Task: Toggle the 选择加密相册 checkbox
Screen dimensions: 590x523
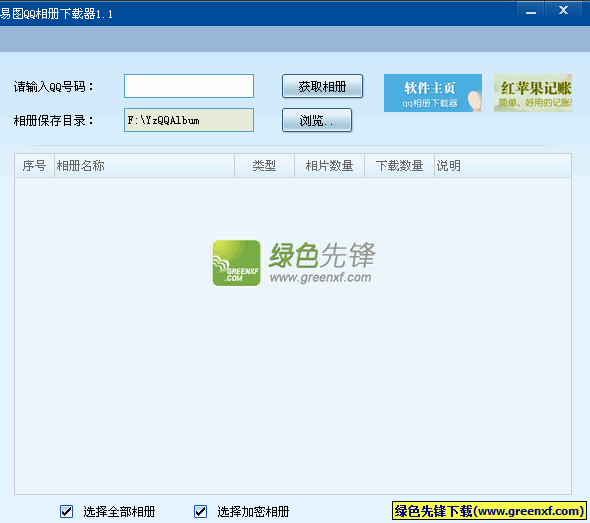Action: tap(200, 511)
